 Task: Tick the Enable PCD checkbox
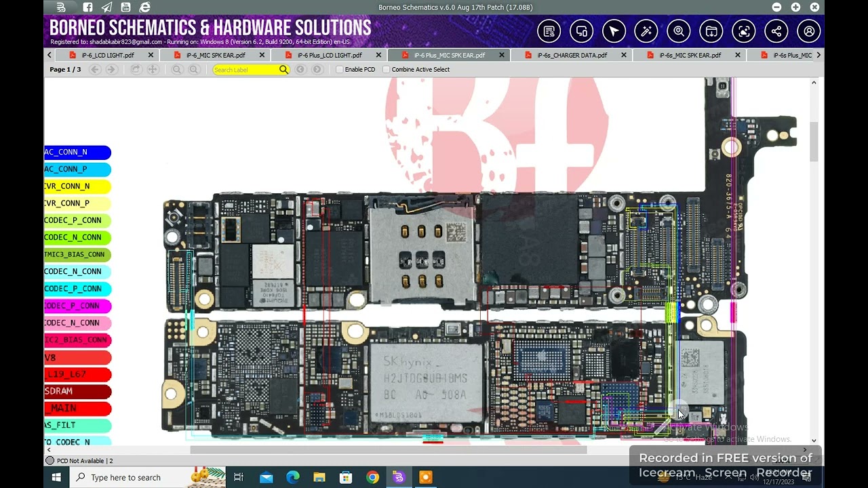click(x=340, y=69)
